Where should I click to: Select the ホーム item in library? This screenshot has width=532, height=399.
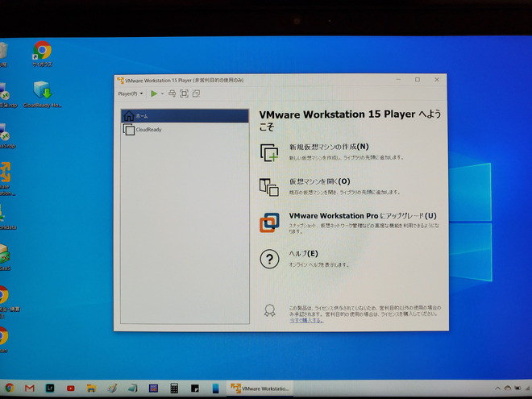(185, 116)
